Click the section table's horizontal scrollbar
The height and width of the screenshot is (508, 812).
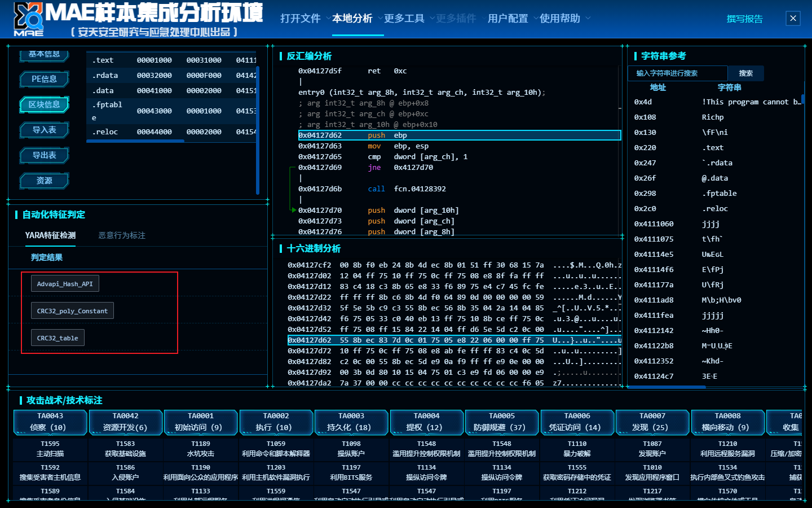(x=135, y=141)
